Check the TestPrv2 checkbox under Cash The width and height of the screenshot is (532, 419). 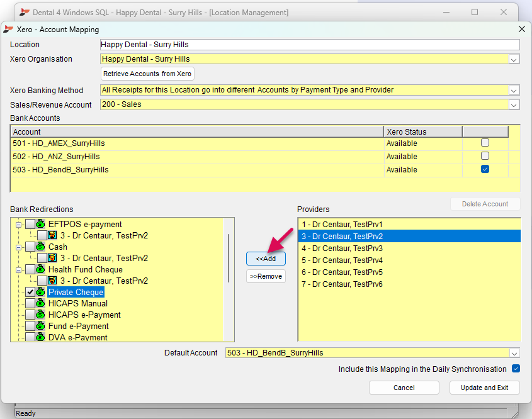coord(42,258)
